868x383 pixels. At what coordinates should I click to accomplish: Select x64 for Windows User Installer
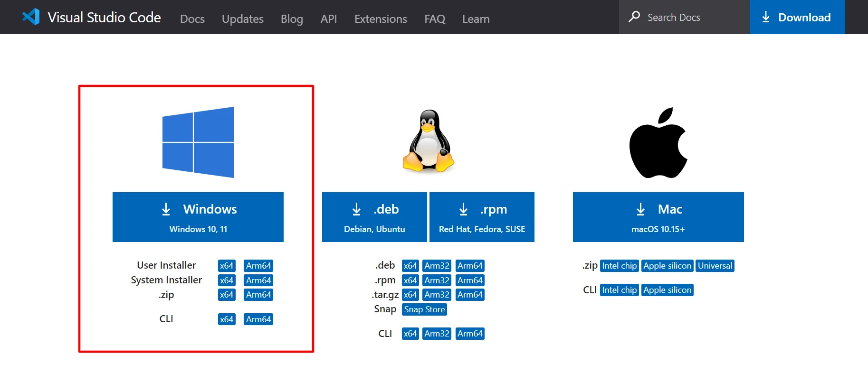227,266
